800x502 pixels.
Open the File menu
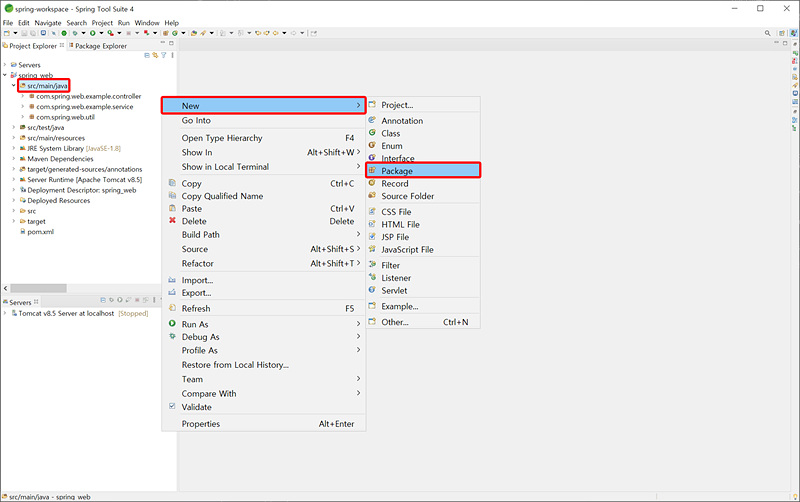[8, 23]
